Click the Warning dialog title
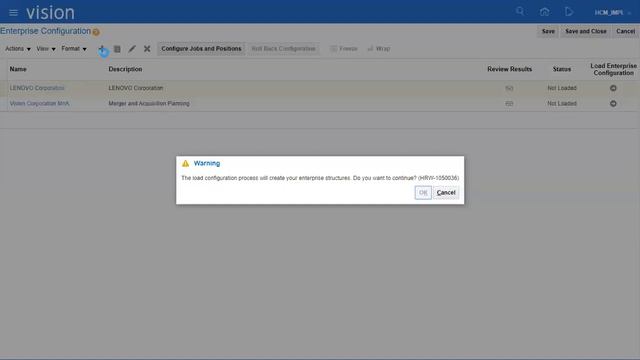Screen dimensions: 640x360 point(207,163)
